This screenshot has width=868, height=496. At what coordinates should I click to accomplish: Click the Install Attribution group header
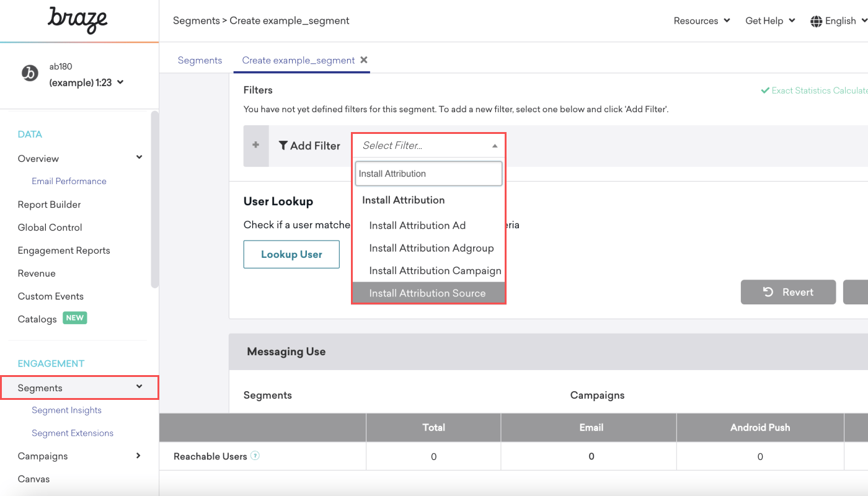[x=404, y=200]
